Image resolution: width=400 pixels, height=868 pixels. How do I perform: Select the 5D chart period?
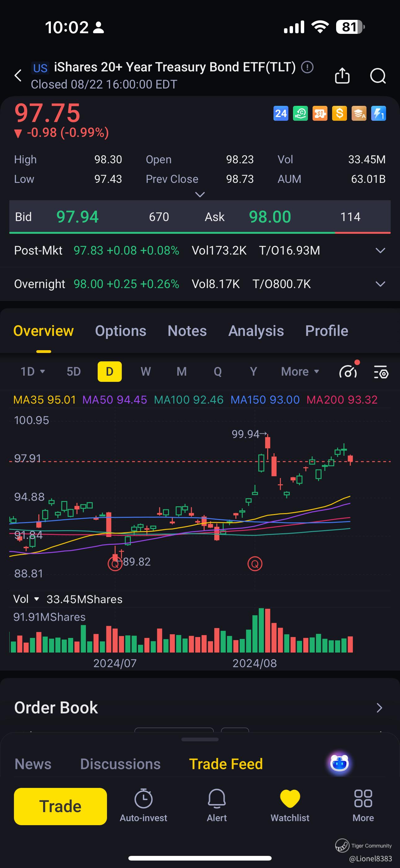74,371
